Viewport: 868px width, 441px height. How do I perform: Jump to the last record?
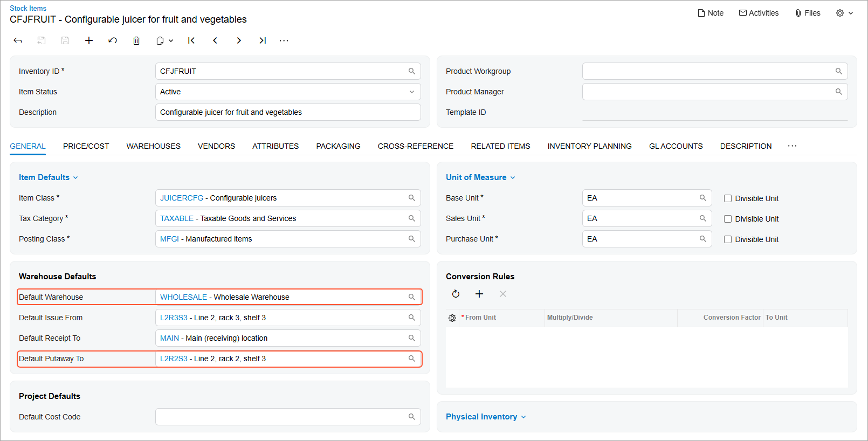pos(263,40)
